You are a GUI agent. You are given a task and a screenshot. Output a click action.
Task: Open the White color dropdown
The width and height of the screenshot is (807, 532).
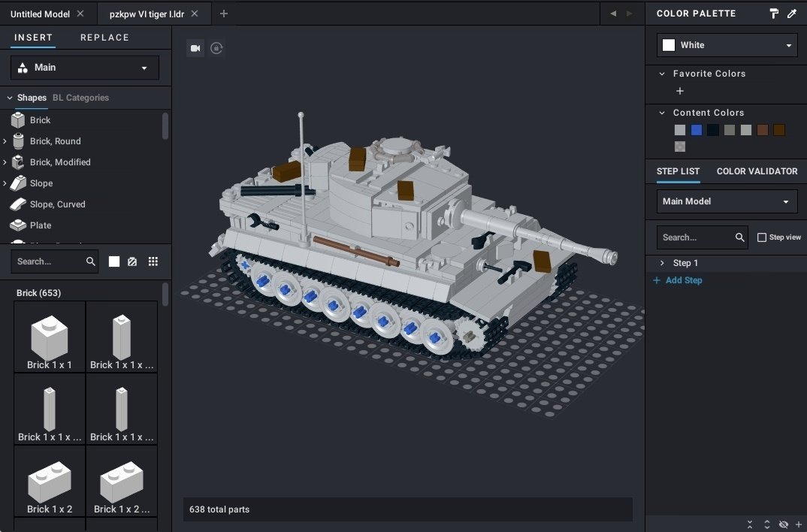tap(727, 45)
